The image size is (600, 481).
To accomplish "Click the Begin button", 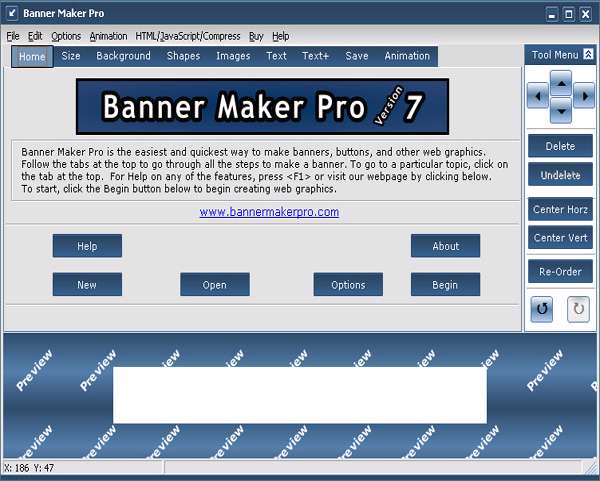I will pos(445,284).
